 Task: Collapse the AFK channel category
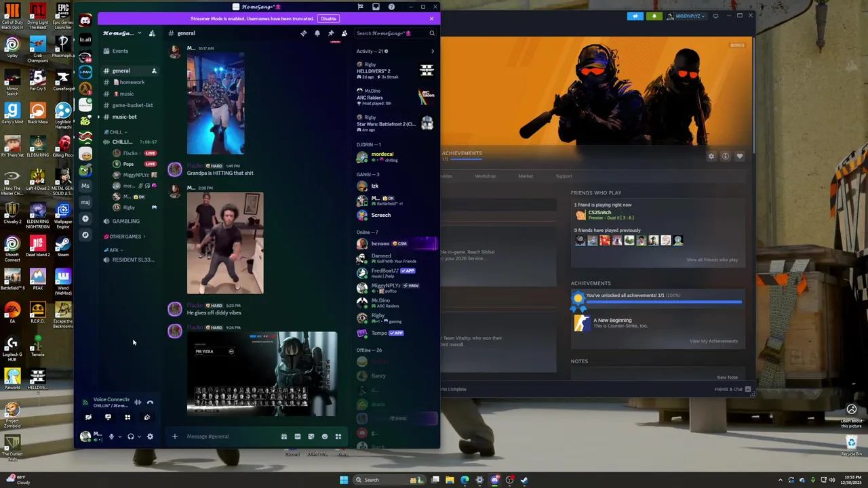tap(113, 250)
